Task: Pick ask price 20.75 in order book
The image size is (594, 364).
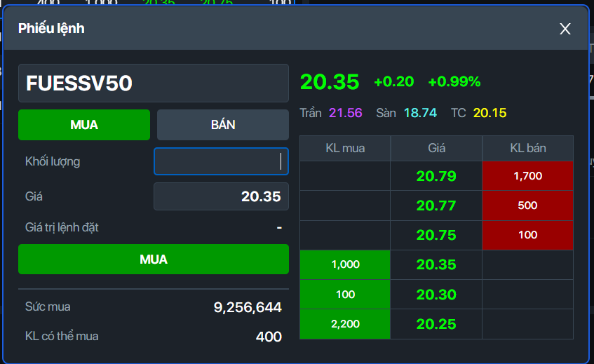Action: click(x=436, y=235)
